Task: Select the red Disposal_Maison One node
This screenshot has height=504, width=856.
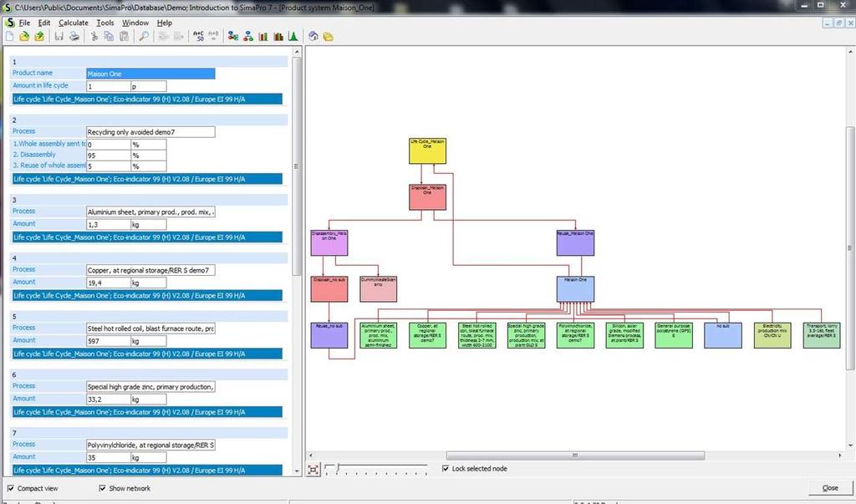Action: 427,197
